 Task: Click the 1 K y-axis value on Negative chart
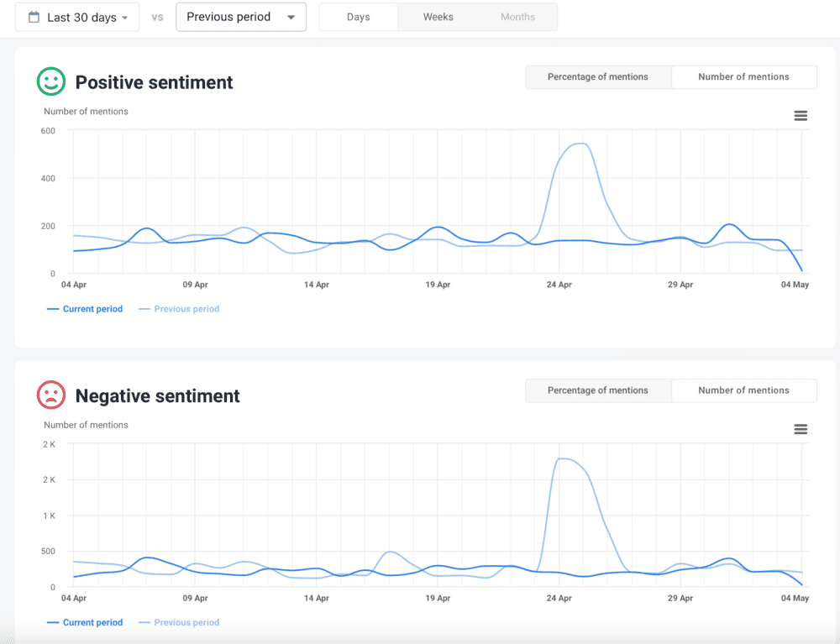point(49,516)
